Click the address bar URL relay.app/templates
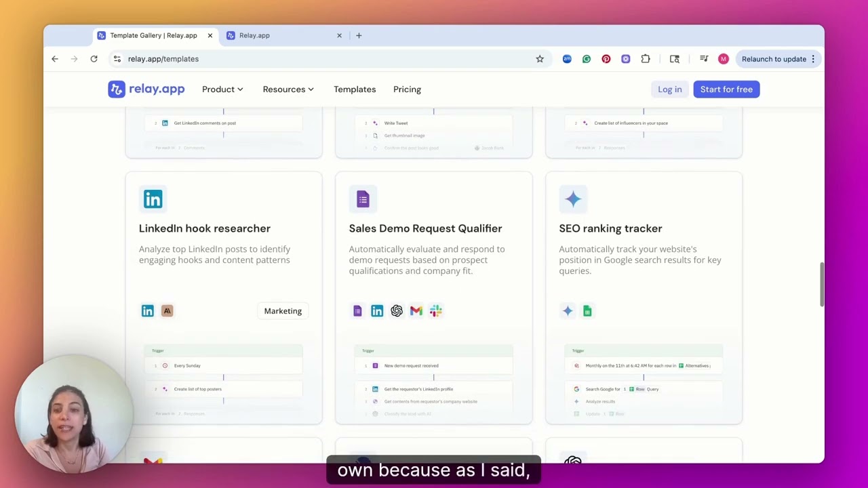This screenshot has width=868, height=488. [x=163, y=59]
